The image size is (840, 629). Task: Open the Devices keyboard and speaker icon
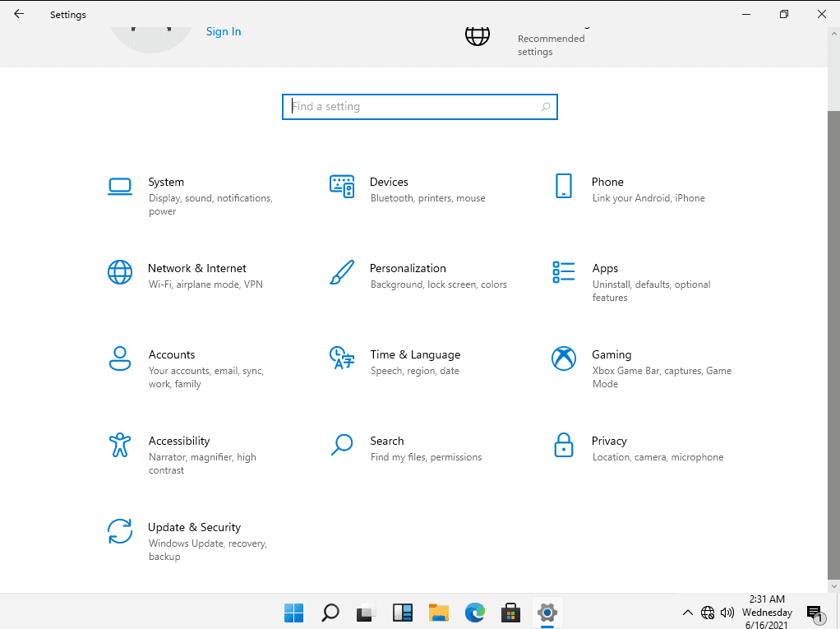click(x=342, y=187)
